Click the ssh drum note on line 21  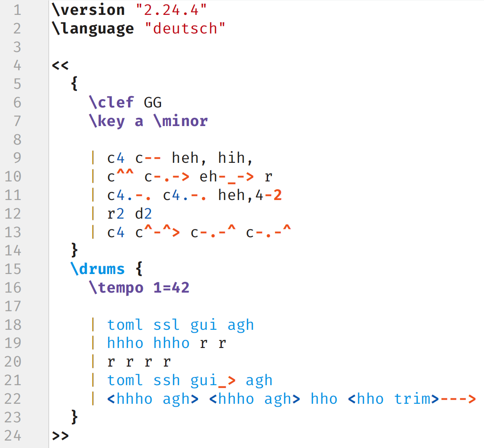point(167,380)
